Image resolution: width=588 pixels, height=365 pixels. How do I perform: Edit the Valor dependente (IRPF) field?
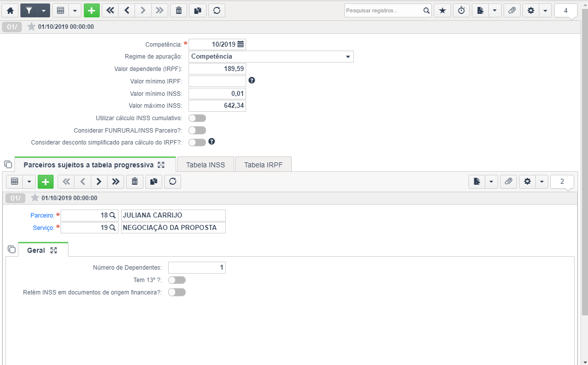pyautogui.click(x=217, y=69)
